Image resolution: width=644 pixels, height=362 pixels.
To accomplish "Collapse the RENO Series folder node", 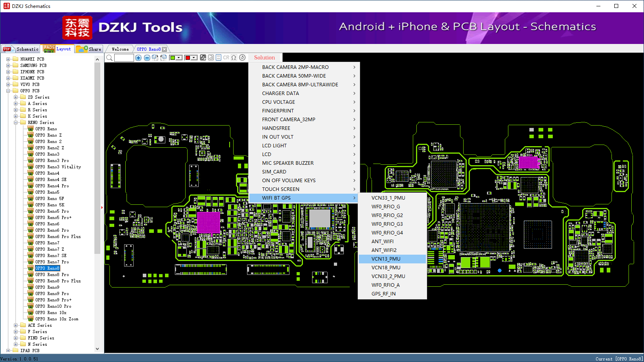I will (15, 122).
